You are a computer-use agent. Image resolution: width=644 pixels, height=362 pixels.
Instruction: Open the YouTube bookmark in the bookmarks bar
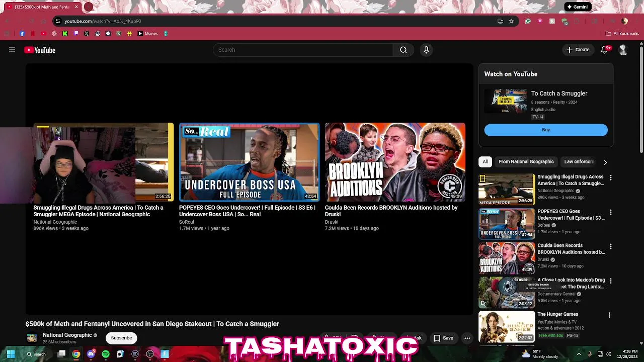click(x=43, y=34)
